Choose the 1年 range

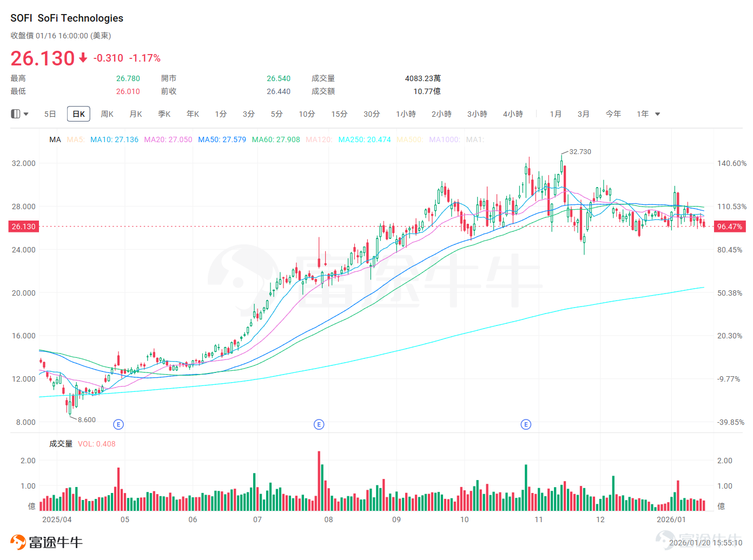point(643,114)
